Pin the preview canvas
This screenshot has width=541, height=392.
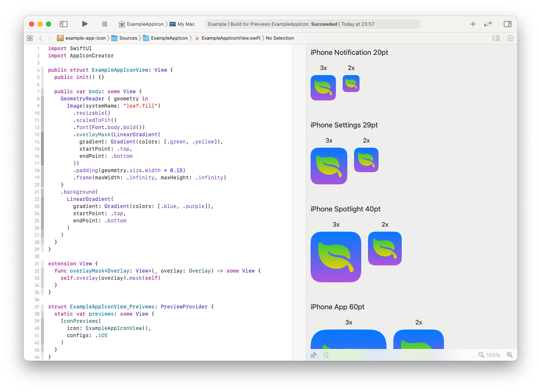[314, 355]
